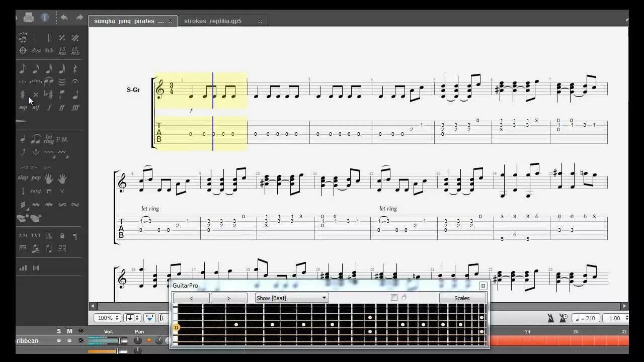Open the Scales button in fretboard panel

(x=462, y=298)
